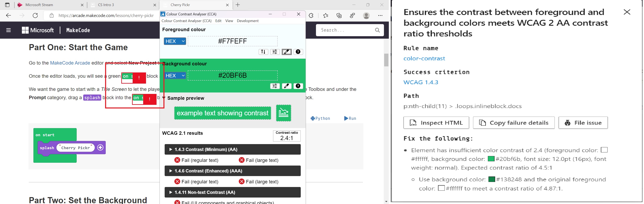Open the View menu in CCA
Viewport: 644px width, 204px height.
coord(229,21)
